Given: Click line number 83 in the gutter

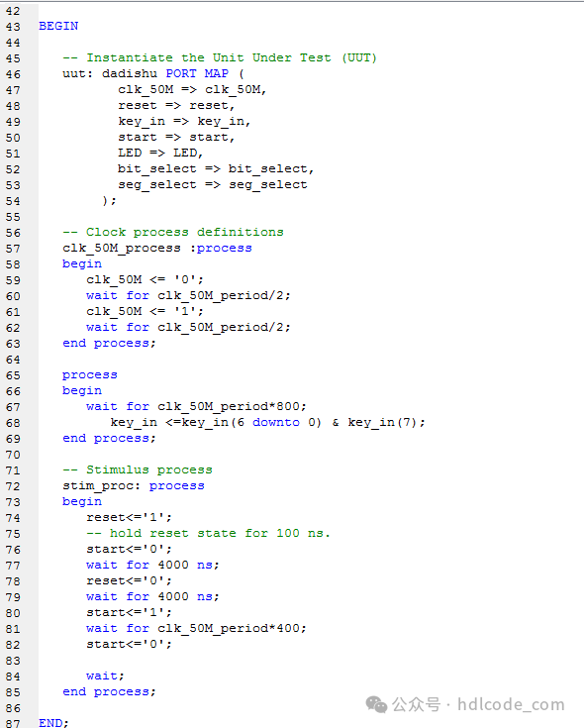Looking at the screenshot, I should point(13,661).
